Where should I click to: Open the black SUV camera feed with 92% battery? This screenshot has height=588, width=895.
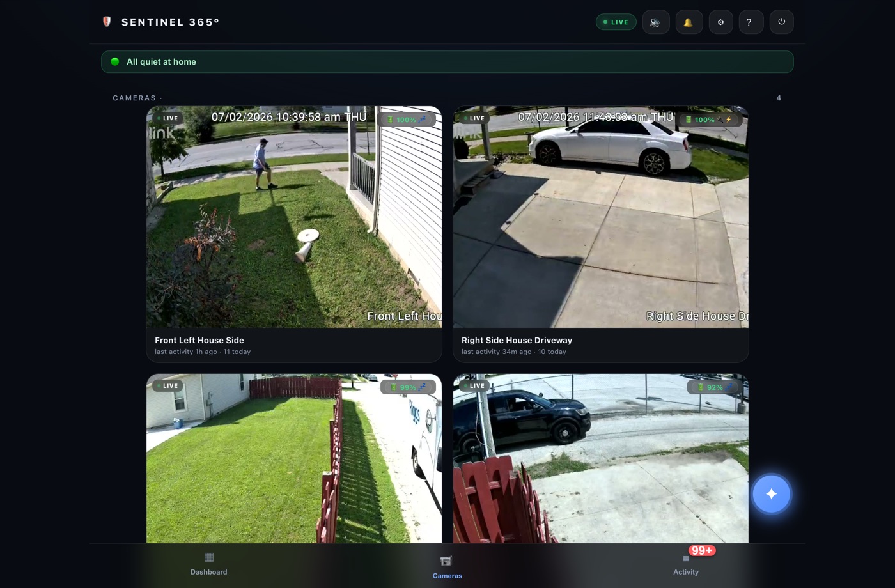pyautogui.click(x=601, y=458)
